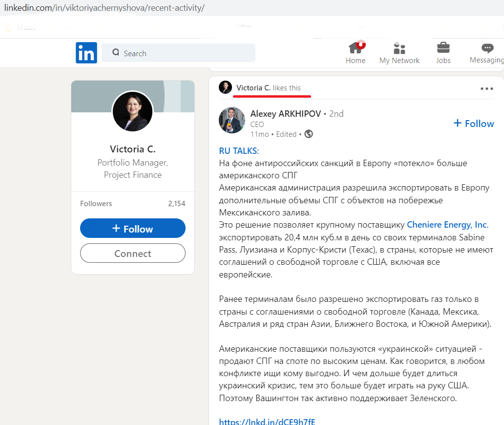Screen dimensions: 504x425
Task: Click the '11mo • Edited' timestamp
Action: click(273, 134)
